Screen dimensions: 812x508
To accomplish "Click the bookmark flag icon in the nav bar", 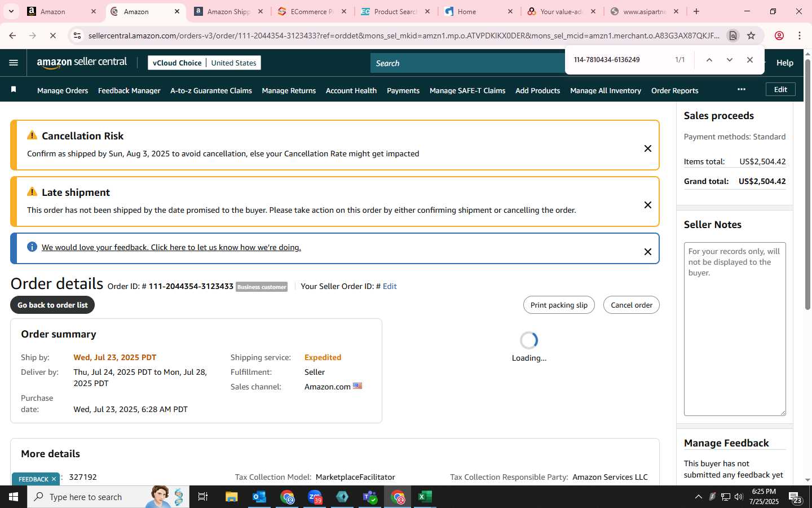I will (x=14, y=90).
